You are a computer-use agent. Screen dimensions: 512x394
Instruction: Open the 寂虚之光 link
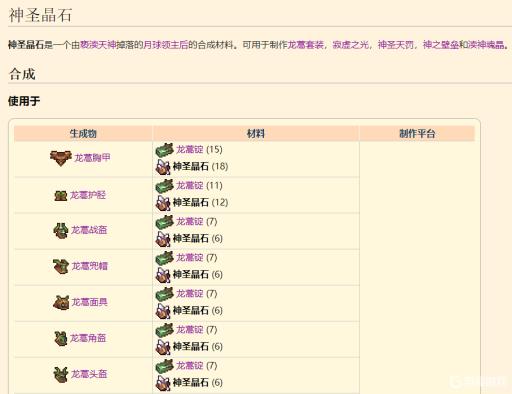351,45
